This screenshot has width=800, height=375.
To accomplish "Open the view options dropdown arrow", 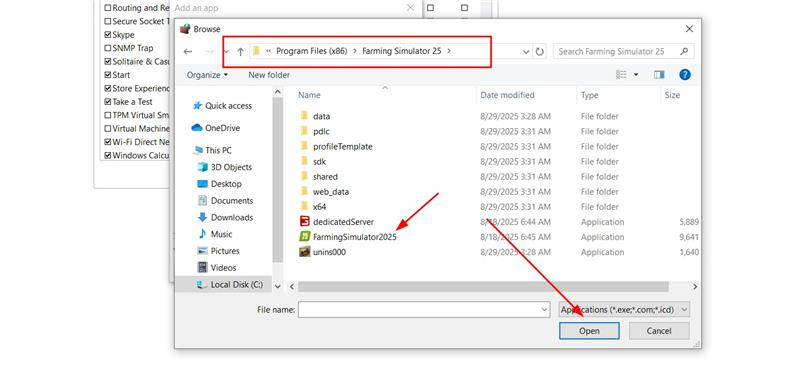I will (636, 75).
